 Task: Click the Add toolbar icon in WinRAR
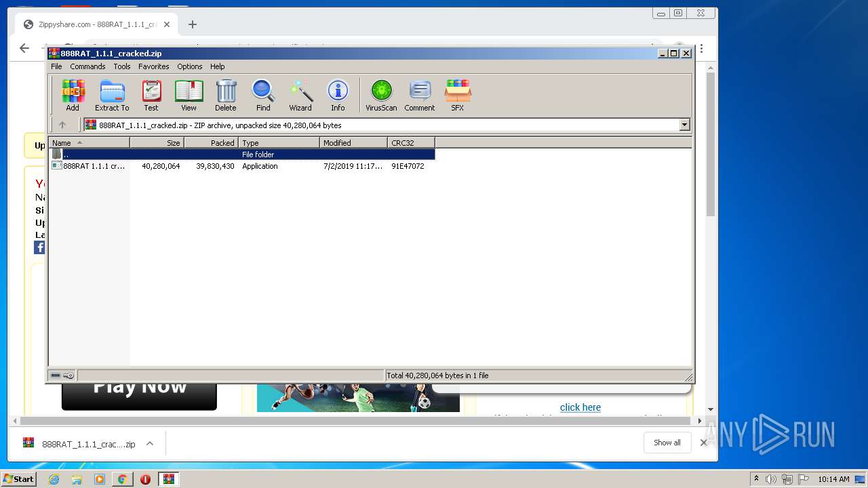[x=73, y=96]
